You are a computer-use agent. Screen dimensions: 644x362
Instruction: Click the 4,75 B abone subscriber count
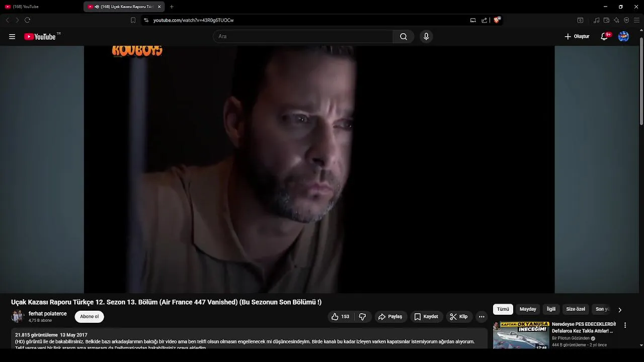[40, 320]
